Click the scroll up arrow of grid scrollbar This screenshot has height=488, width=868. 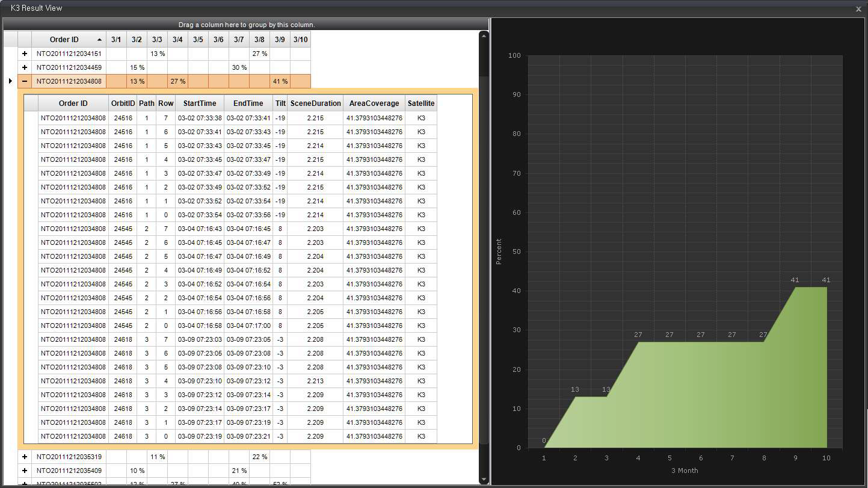[x=484, y=36]
